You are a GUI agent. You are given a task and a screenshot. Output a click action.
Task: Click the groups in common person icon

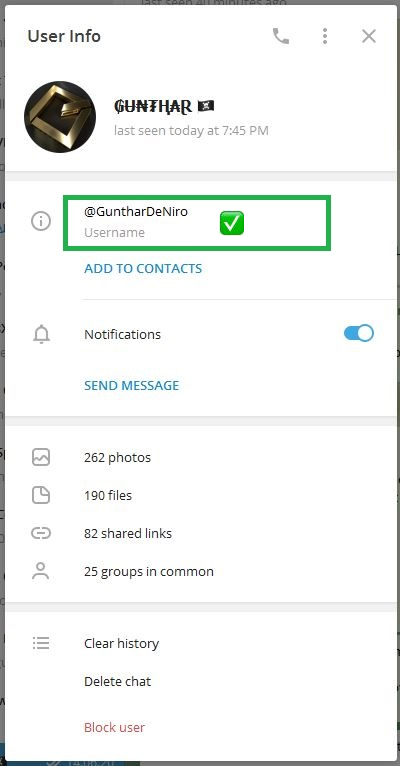point(41,571)
